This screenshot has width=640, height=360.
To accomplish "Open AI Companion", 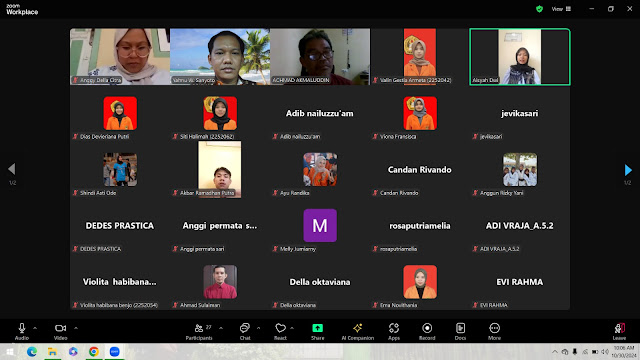I will click(358, 331).
